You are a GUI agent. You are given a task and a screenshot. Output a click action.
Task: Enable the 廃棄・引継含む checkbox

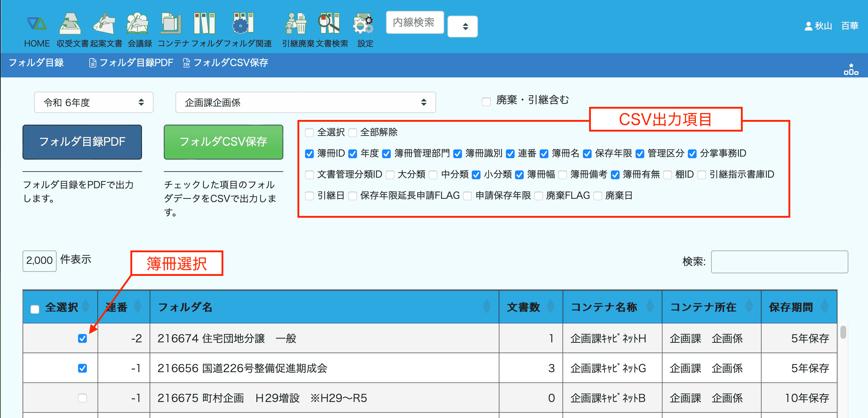[x=486, y=101]
